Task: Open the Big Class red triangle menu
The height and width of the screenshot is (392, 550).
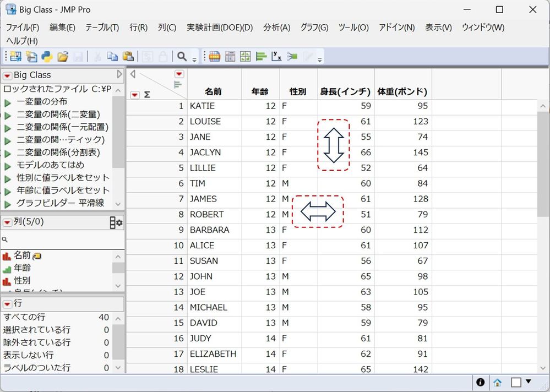Action: click(x=7, y=75)
